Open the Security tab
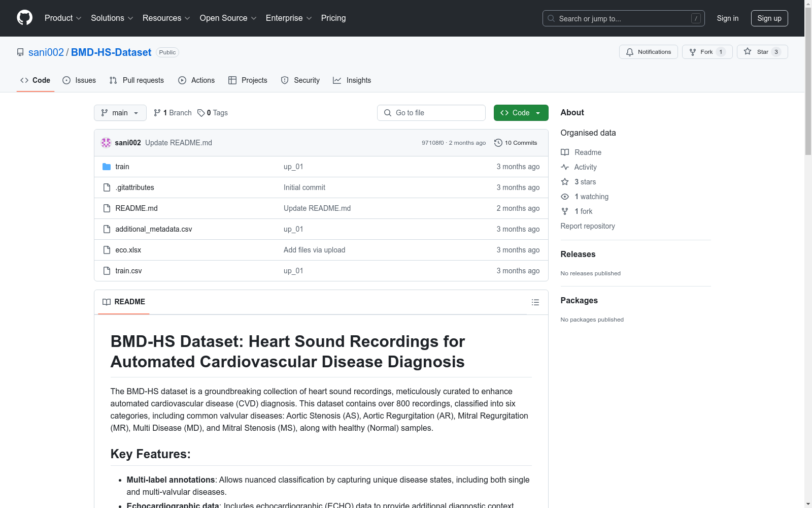This screenshot has height=508, width=812. point(300,80)
